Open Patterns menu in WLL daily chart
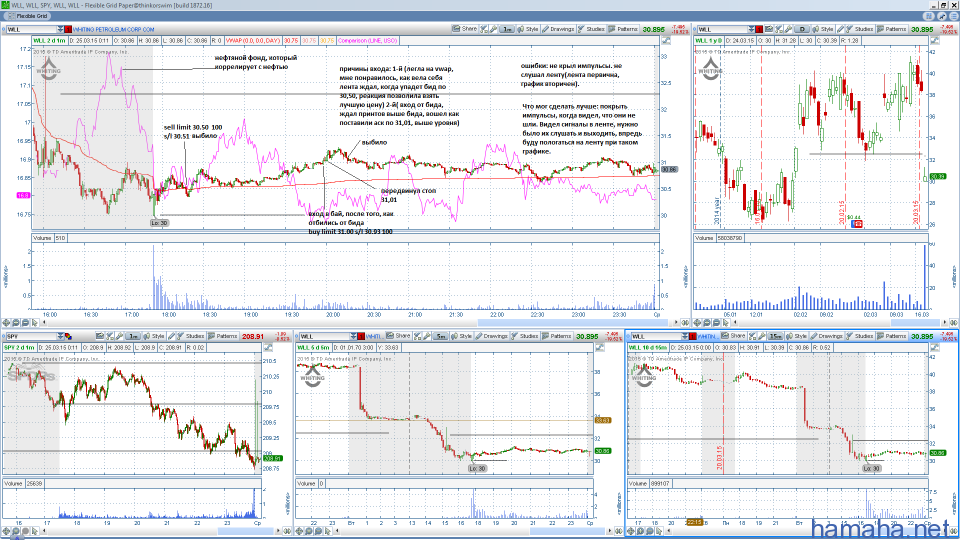The image size is (960, 540). (x=892, y=29)
